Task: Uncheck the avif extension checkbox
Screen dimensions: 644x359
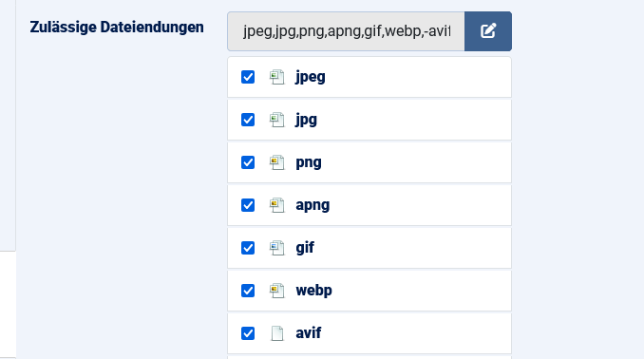Action: [248, 333]
